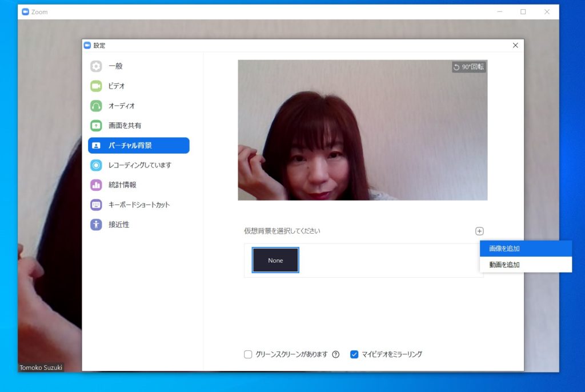Open レコーディングしています settings tab

(139, 165)
